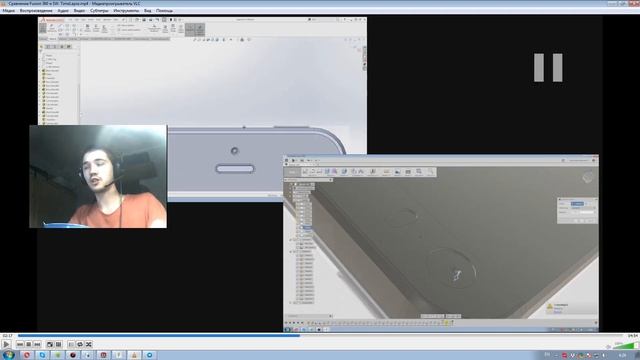Open the Видео menu
This screenshot has width=640, height=360.
point(79,11)
